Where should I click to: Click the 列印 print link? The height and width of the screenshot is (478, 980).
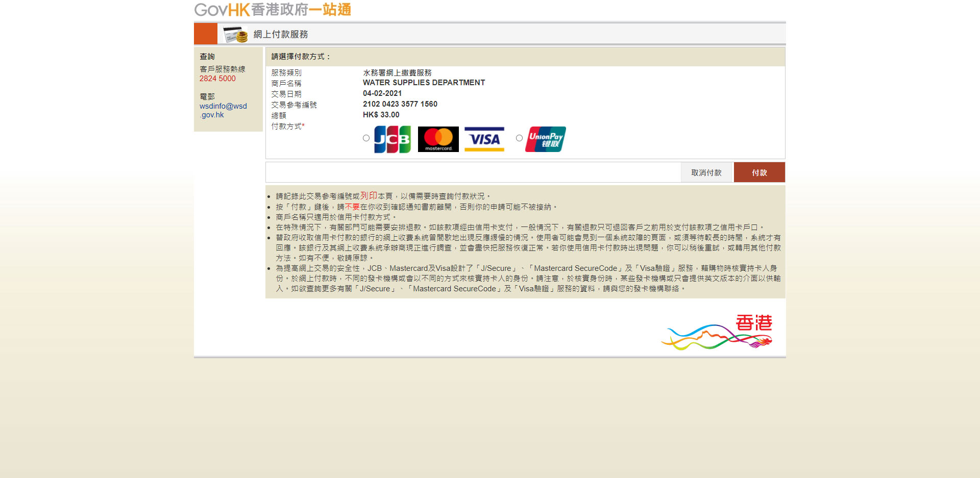click(x=369, y=196)
